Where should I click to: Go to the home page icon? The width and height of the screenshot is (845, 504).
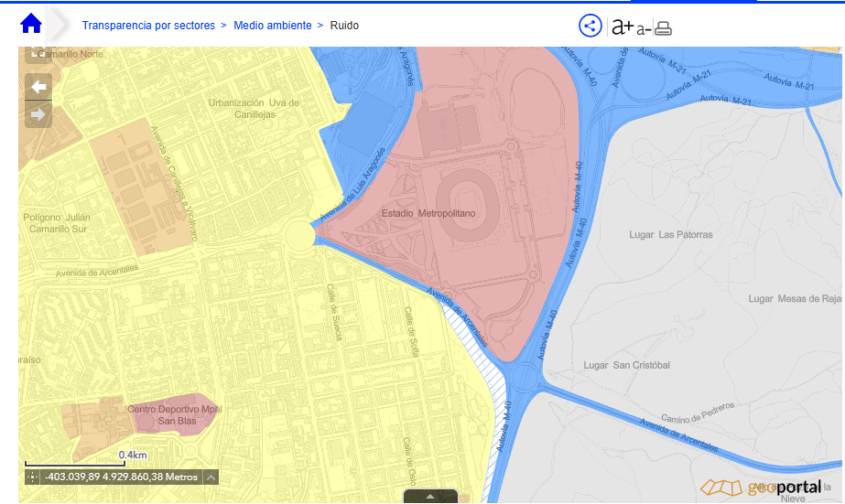point(31,24)
